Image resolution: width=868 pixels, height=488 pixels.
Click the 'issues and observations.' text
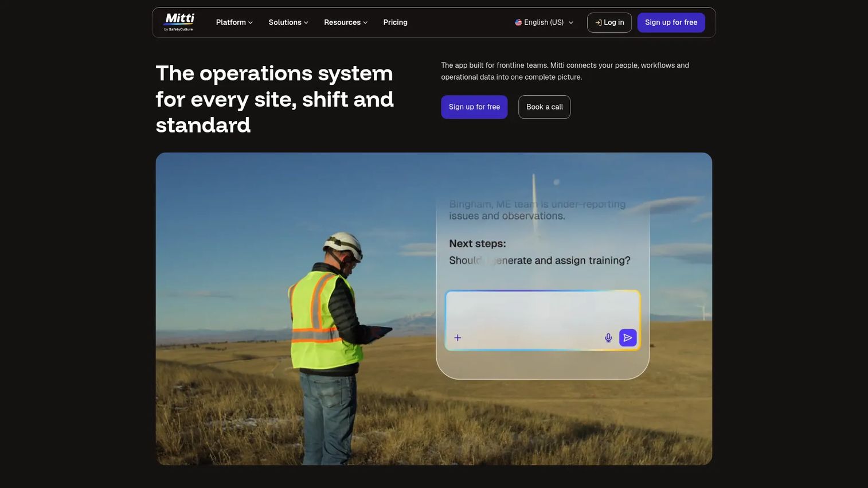[x=507, y=216]
